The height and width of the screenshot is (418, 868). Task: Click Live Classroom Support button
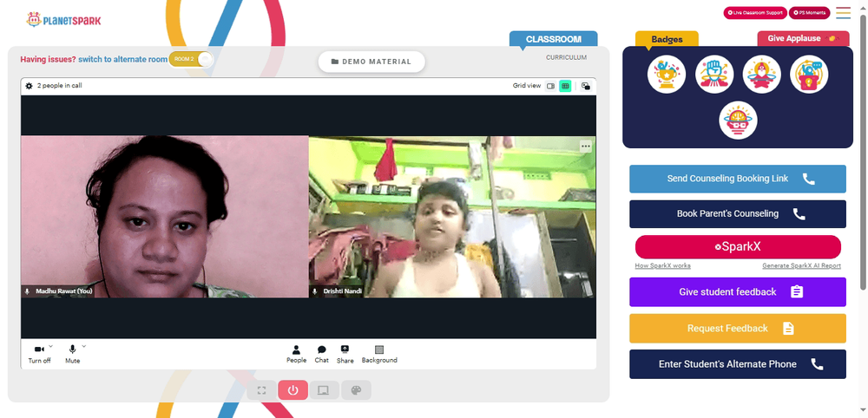click(x=755, y=13)
